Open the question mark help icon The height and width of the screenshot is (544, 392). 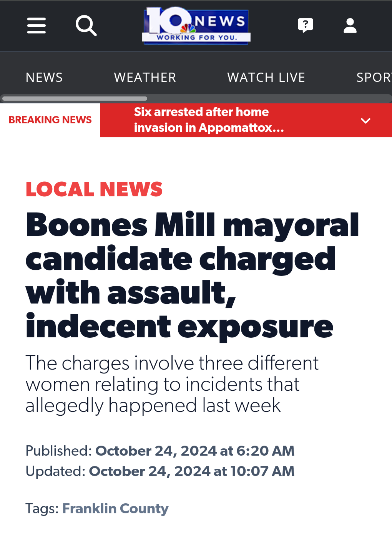click(x=306, y=26)
